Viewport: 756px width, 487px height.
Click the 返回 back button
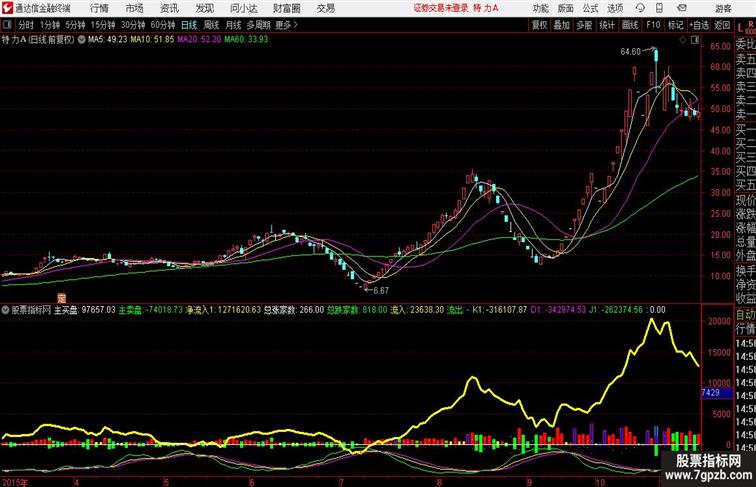(x=722, y=25)
